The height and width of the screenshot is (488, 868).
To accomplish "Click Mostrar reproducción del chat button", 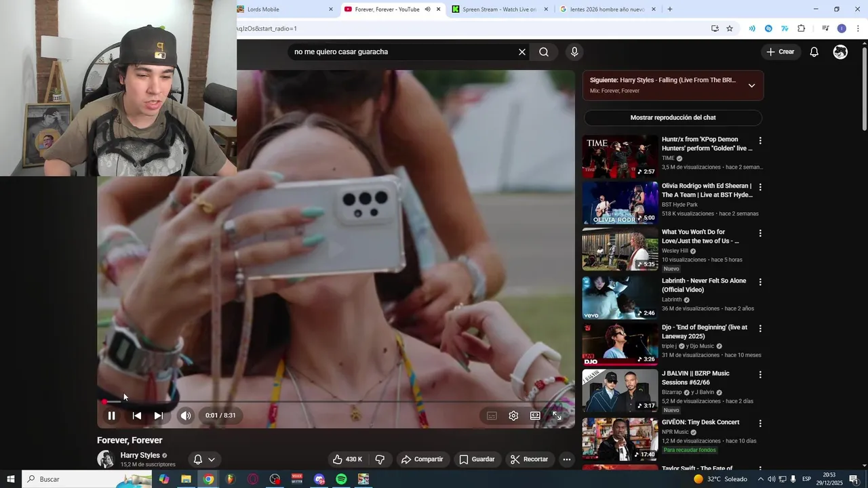I will click(x=673, y=117).
